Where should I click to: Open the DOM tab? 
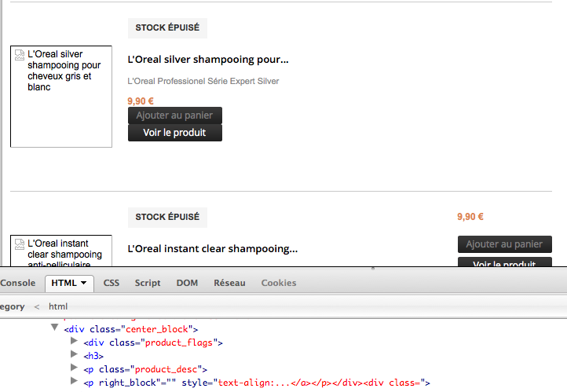pyautogui.click(x=187, y=283)
